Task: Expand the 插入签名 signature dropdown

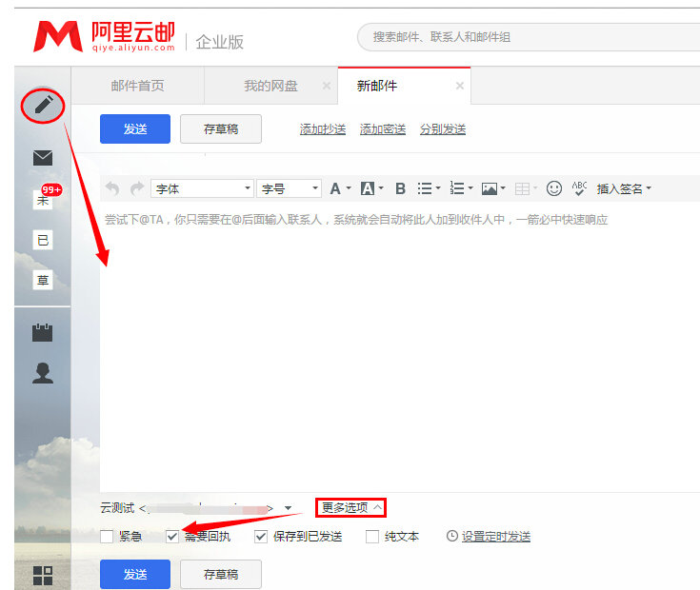Action: point(624,188)
